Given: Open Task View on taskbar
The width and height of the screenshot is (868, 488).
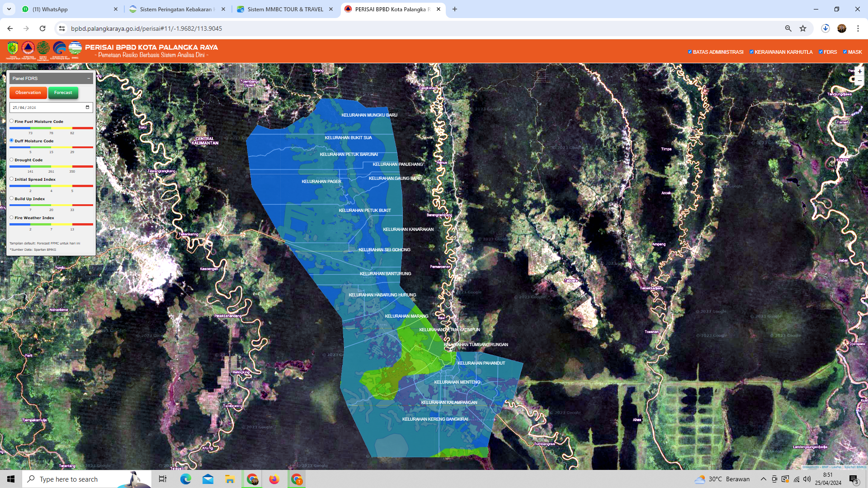Looking at the screenshot, I should [x=163, y=479].
